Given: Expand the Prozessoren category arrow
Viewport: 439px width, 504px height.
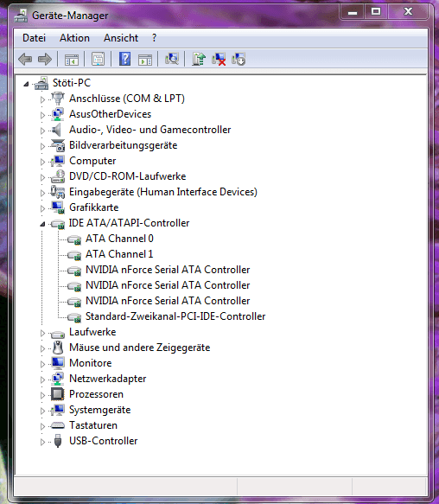Looking at the screenshot, I should [x=42, y=395].
